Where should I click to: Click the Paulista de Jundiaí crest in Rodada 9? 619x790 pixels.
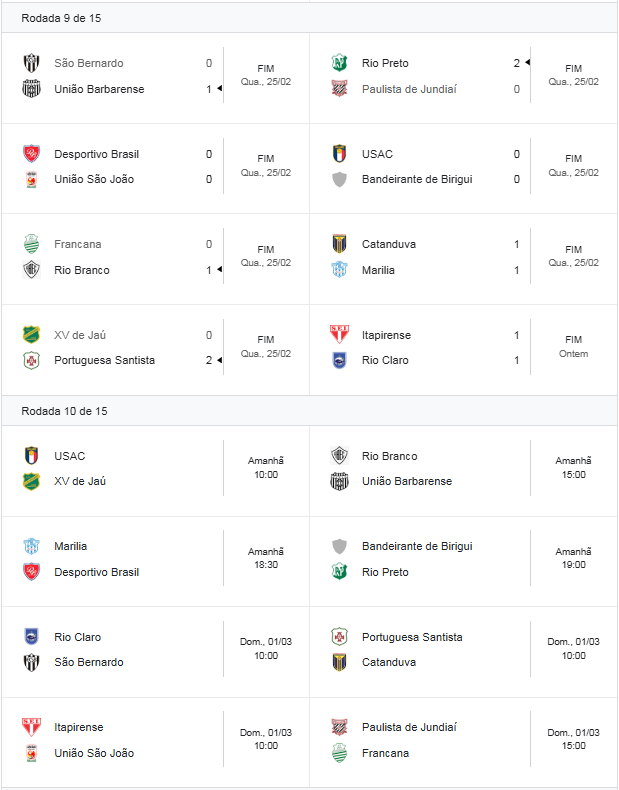click(x=339, y=89)
